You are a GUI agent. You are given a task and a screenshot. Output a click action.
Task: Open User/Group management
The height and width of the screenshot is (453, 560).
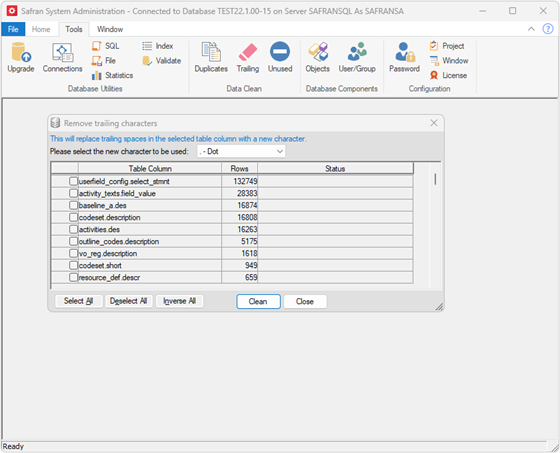click(357, 58)
